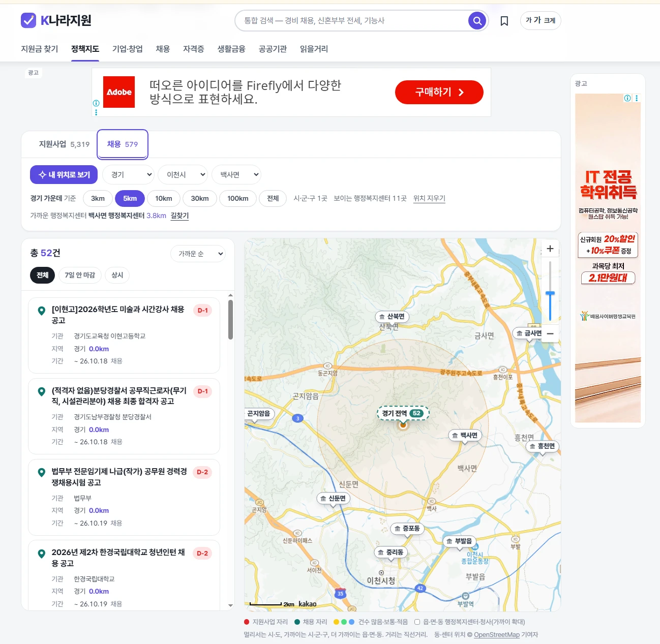Zoom out the map with minus button
The image size is (660, 644).
pyautogui.click(x=550, y=334)
